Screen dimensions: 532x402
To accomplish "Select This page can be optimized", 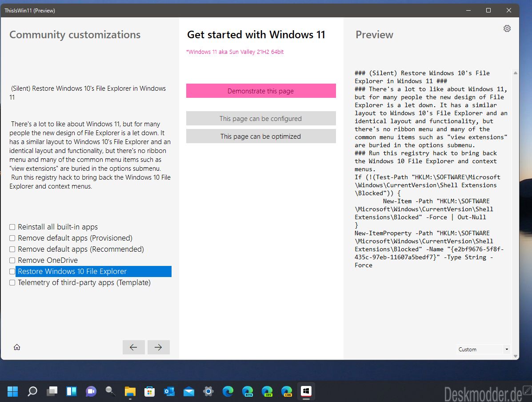I will coord(261,136).
